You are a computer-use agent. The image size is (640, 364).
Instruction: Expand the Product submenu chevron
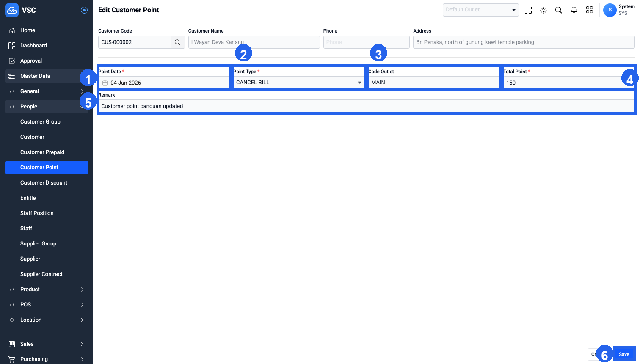(82, 290)
